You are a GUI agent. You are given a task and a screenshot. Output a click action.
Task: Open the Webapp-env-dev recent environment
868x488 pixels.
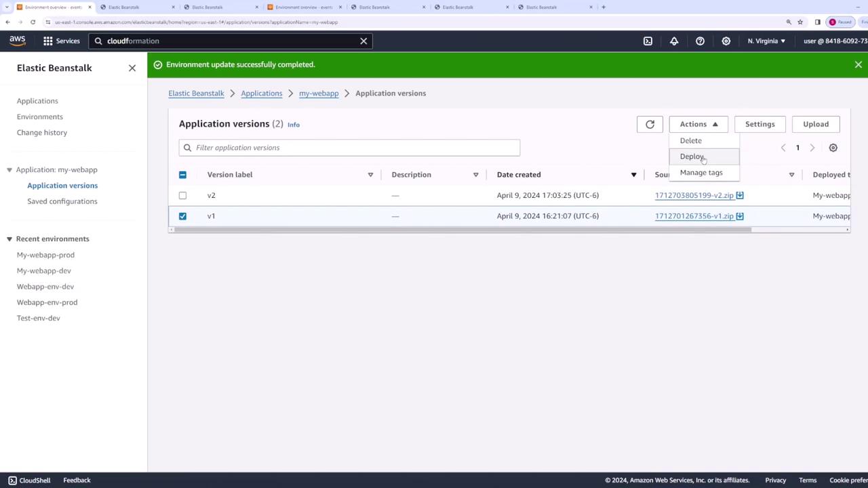45,287
